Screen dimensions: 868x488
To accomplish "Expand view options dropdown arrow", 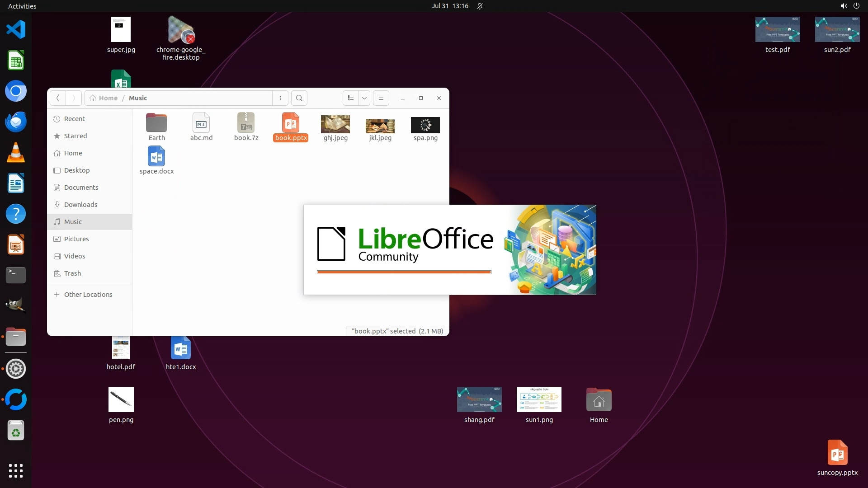I will (x=364, y=98).
